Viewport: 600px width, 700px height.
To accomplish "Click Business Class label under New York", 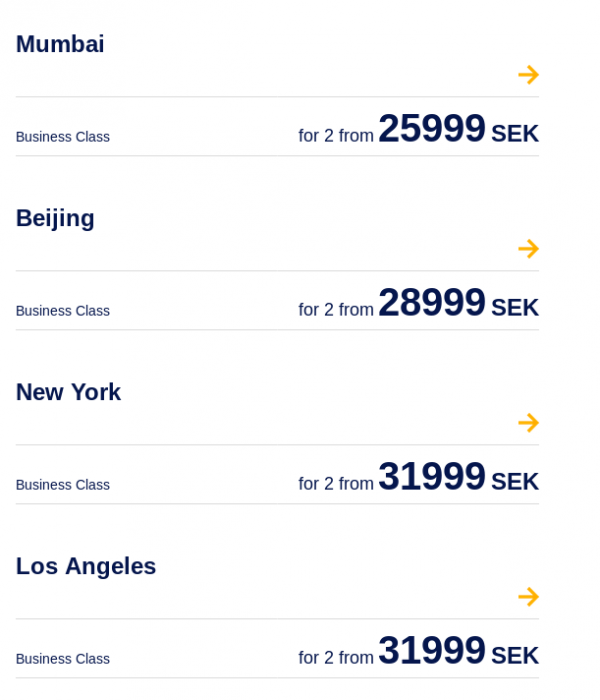I will 63,485.
